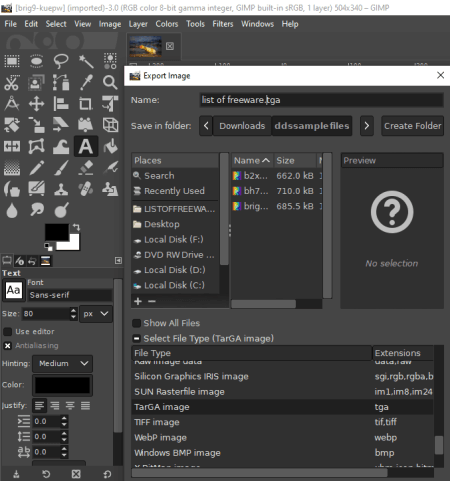
Task: Open Recently Used in Places
Action: [x=175, y=191]
